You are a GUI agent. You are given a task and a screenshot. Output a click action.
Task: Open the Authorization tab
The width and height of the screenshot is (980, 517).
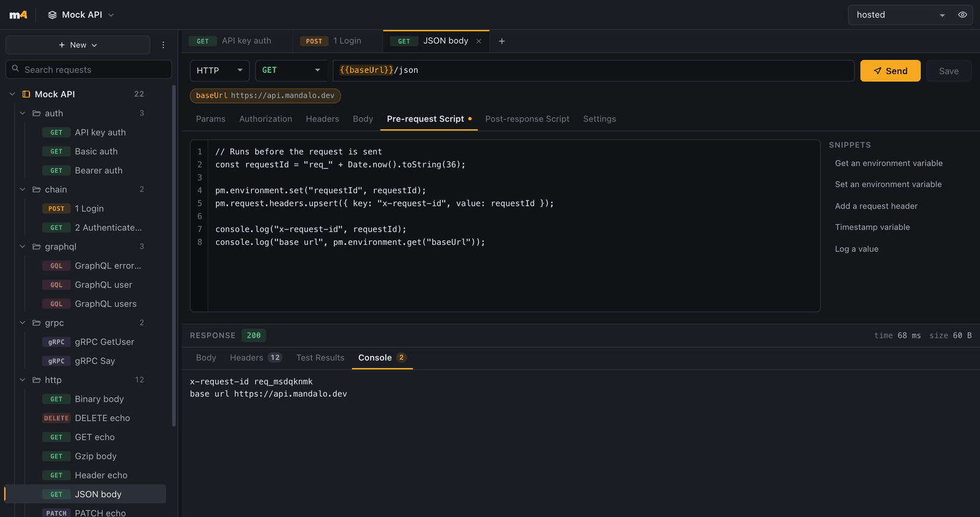point(266,119)
